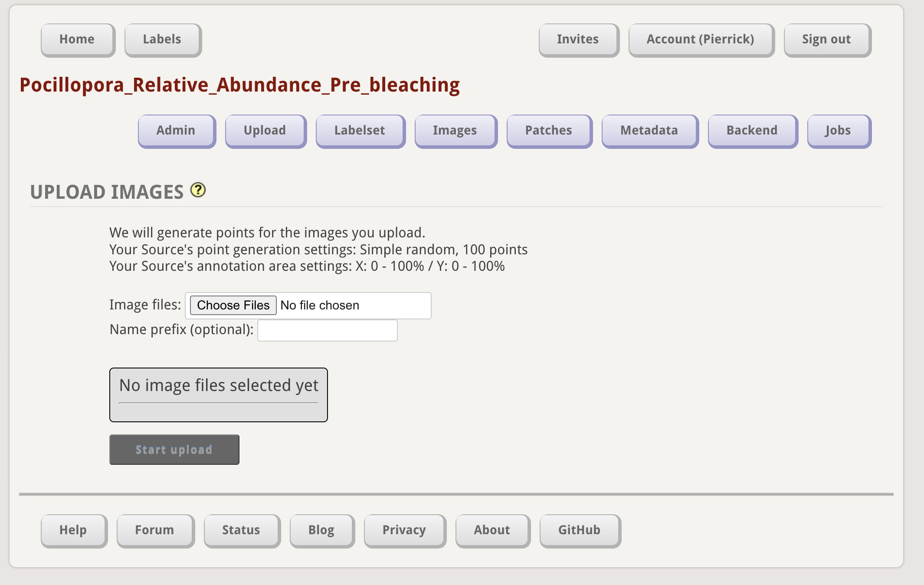The height and width of the screenshot is (585, 924).
Task: Open the Jobs tab
Action: pyautogui.click(x=838, y=131)
